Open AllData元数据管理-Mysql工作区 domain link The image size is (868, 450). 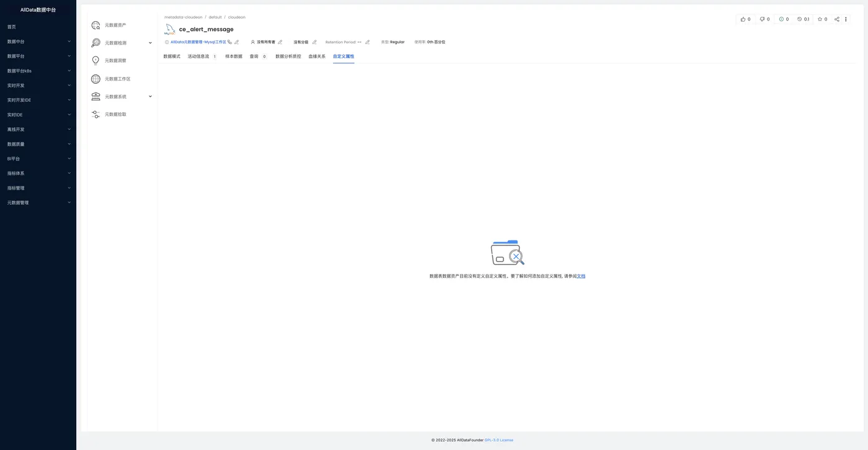(x=198, y=42)
